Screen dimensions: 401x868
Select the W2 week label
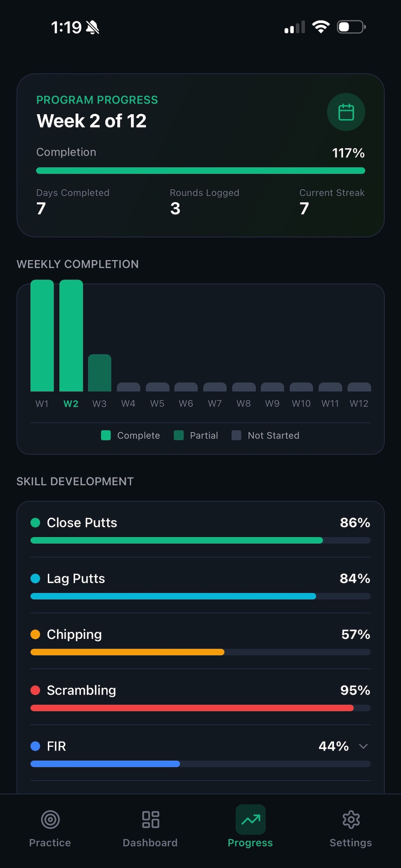70,403
